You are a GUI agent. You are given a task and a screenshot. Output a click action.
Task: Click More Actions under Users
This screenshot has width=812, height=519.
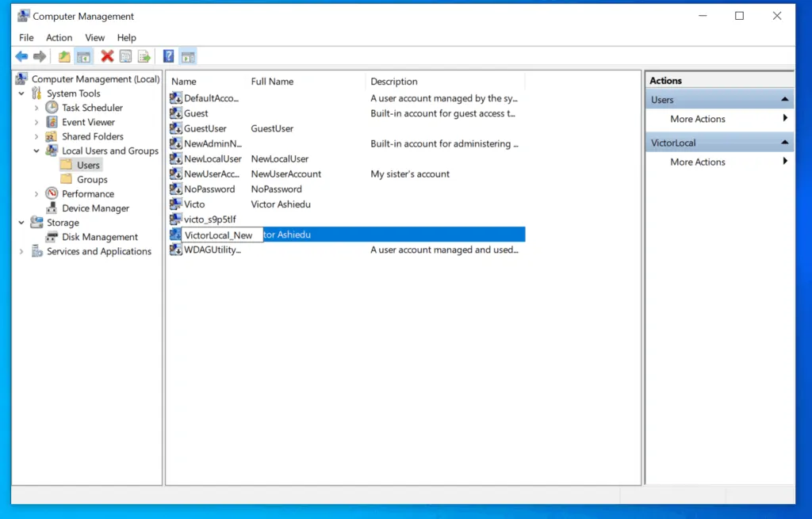pos(698,118)
